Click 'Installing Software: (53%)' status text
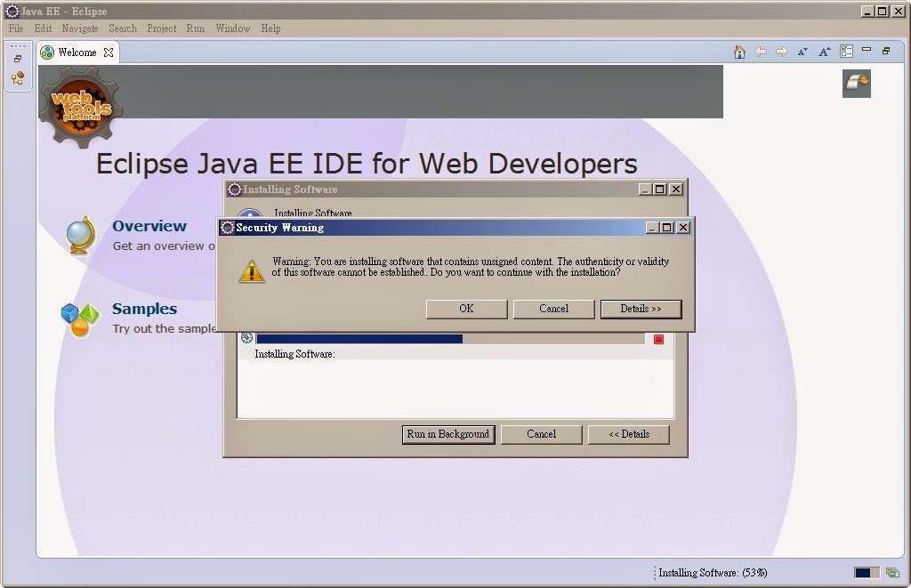 pos(713,573)
